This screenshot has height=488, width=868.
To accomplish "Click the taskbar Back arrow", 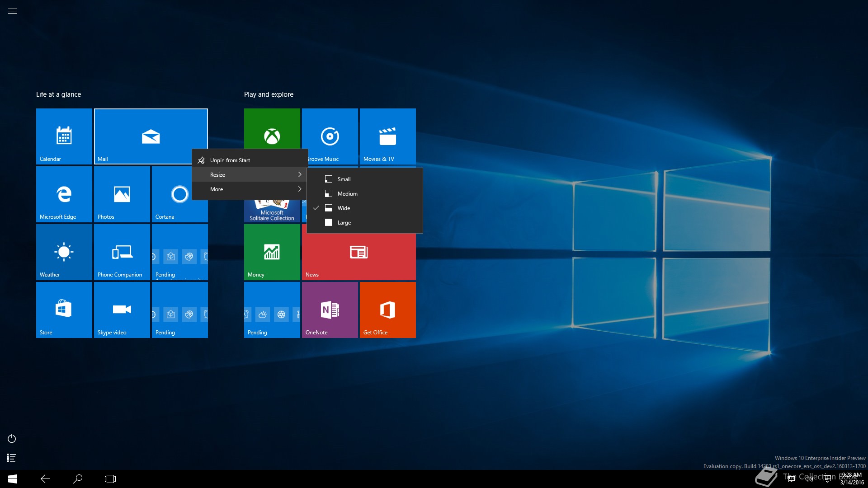I will [45, 479].
